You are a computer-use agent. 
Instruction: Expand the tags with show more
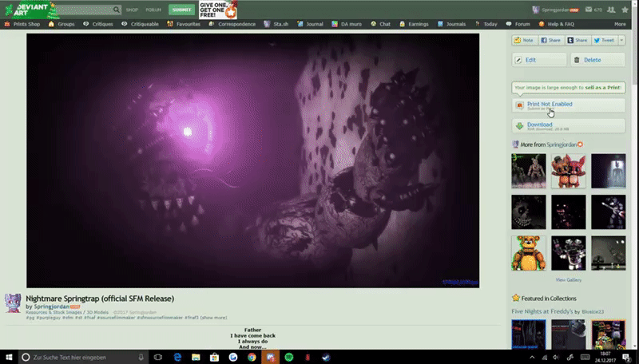click(x=213, y=318)
